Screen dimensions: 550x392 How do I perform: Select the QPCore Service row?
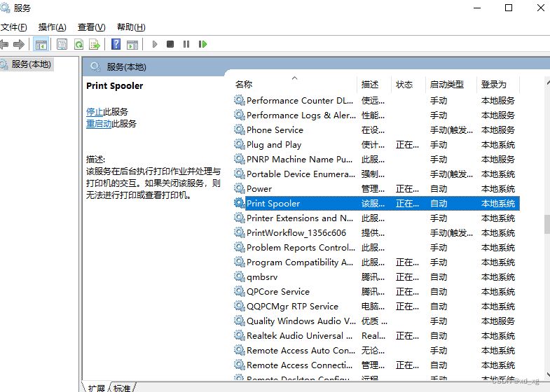point(376,292)
